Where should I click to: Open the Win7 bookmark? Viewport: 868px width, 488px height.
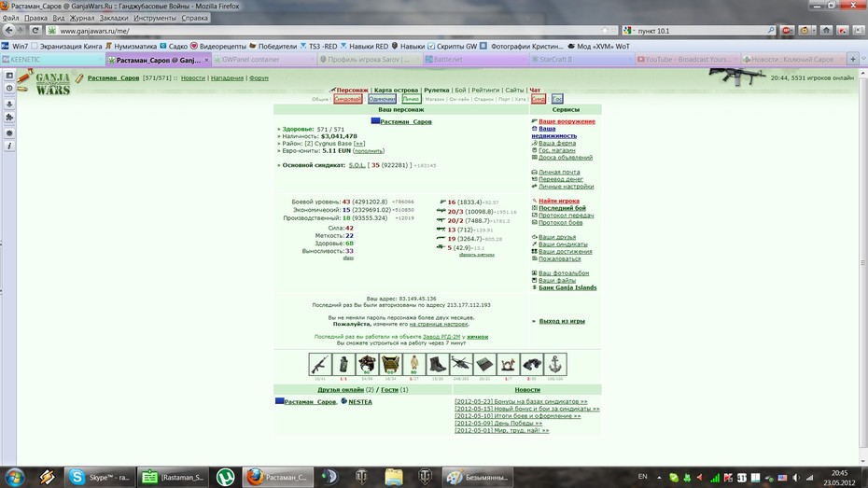click(x=16, y=46)
